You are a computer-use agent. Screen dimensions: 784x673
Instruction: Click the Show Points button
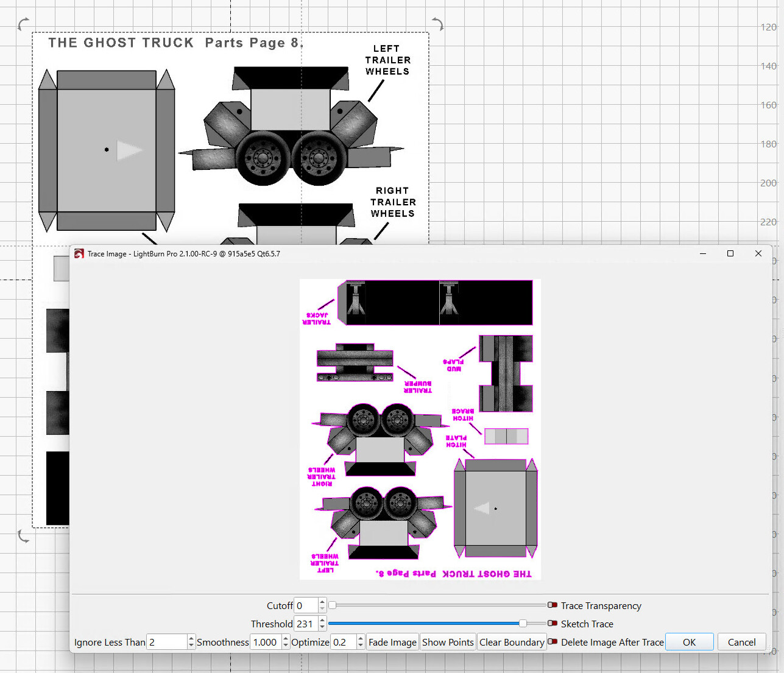click(x=448, y=642)
